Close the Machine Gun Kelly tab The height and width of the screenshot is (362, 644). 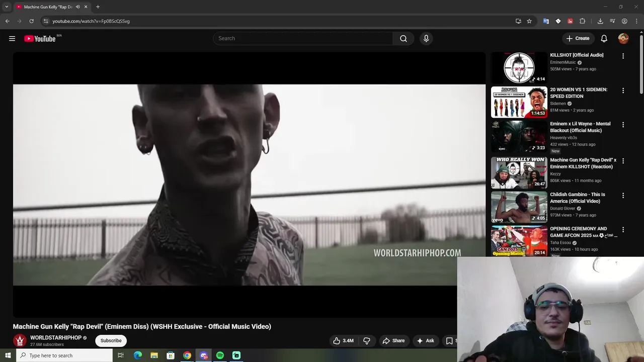coord(86,7)
